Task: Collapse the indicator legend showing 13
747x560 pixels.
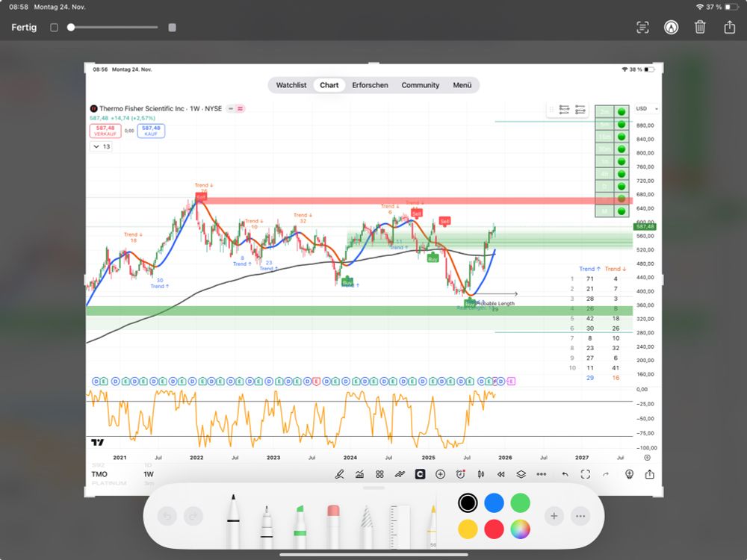Action: 101,146
